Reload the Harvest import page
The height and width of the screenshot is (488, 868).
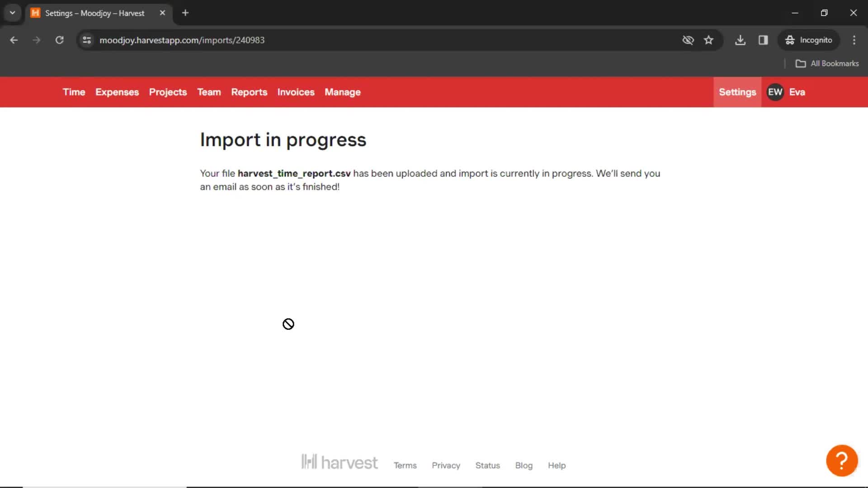tap(59, 40)
